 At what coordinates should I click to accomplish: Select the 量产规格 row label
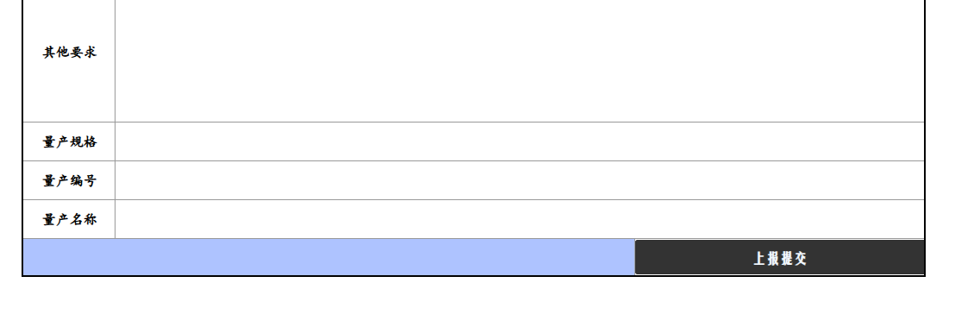69,142
